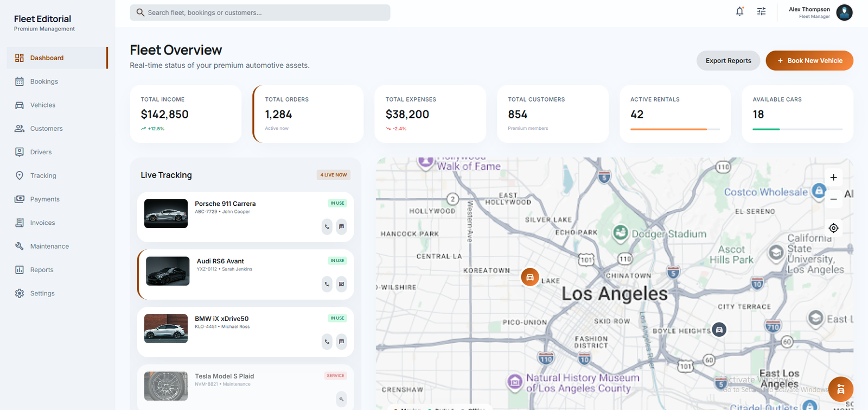
Task: Click the Vehicles car icon
Action: point(20,105)
